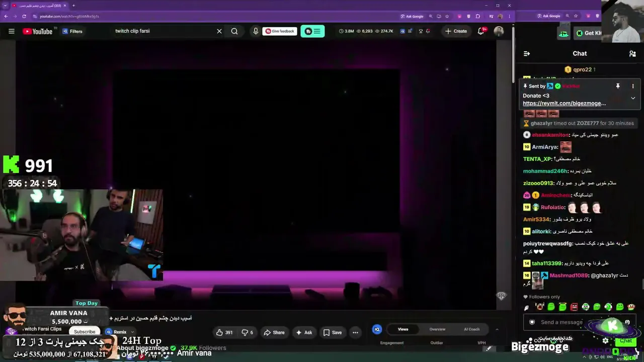Go to the YouTube home logo
The height and width of the screenshot is (362, 644).
[38, 31]
